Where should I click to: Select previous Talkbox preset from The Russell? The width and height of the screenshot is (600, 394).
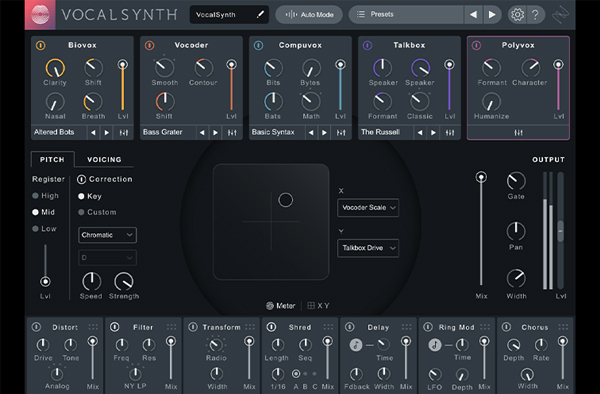pyautogui.click(x=420, y=132)
